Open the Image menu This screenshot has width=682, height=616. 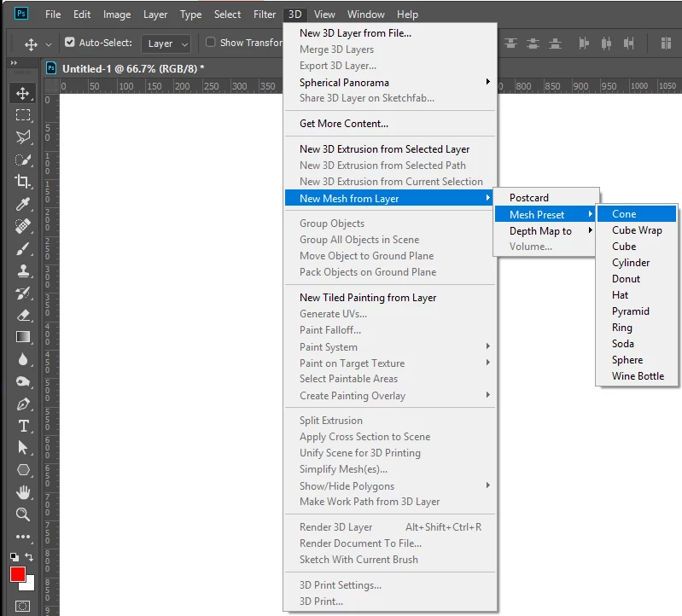117,15
